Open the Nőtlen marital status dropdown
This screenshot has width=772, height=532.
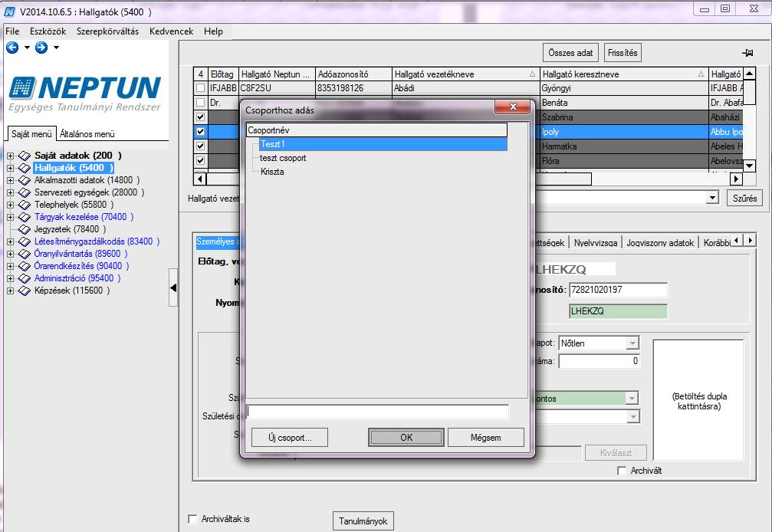632,343
